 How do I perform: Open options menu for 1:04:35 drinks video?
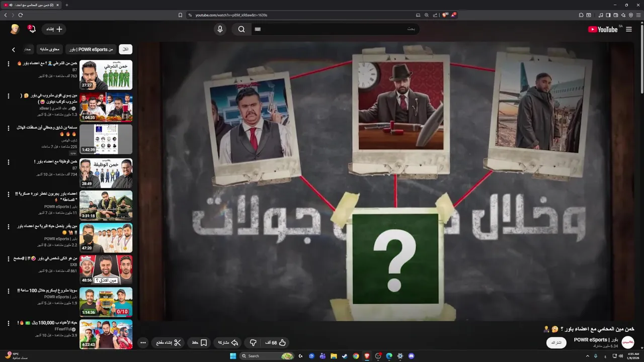pyautogui.click(x=9, y=96)
